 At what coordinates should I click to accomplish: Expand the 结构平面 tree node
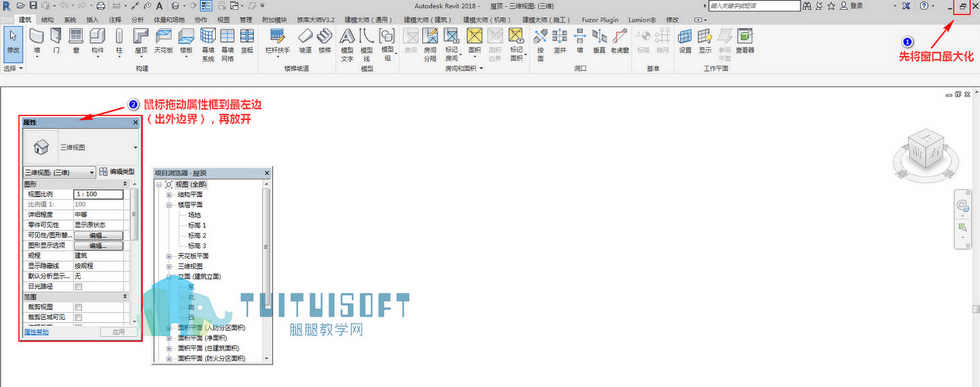(169, 195)
